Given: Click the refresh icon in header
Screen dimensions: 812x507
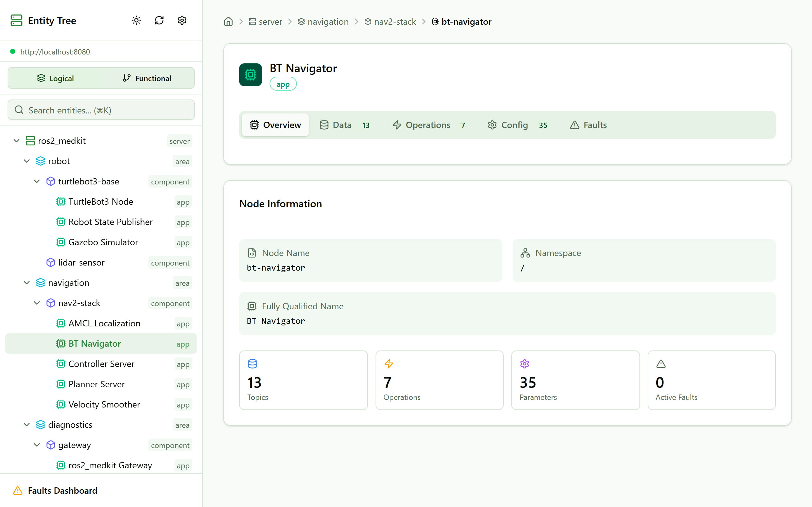Looking at the screenshot, I should [x=159, y=21].
